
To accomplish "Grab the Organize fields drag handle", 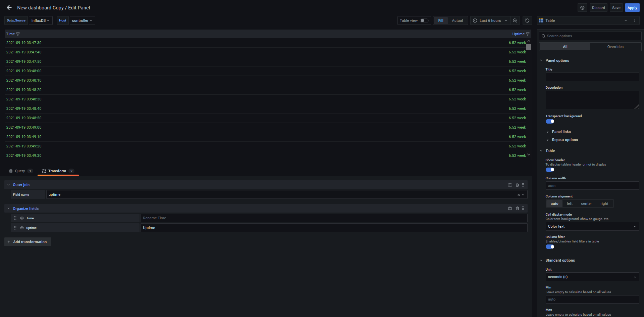I will tap(523, 209).
